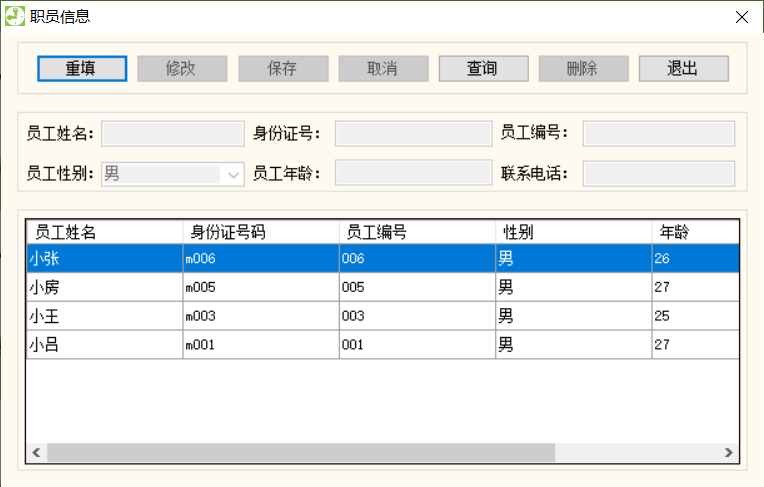Focus the 员工姓名 input field
764x487 pixels.
pyautogui.click(x=173, y=134)
